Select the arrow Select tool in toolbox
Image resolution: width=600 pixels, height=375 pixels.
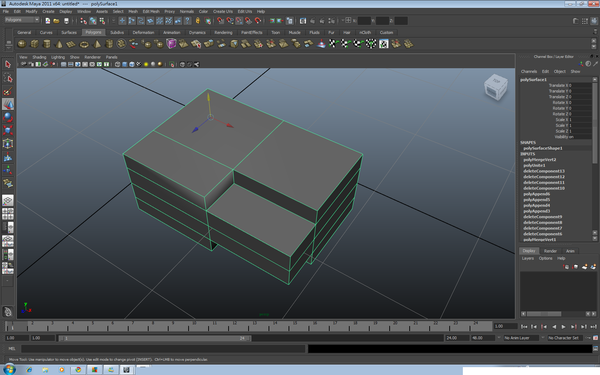[x=8, y=64]
